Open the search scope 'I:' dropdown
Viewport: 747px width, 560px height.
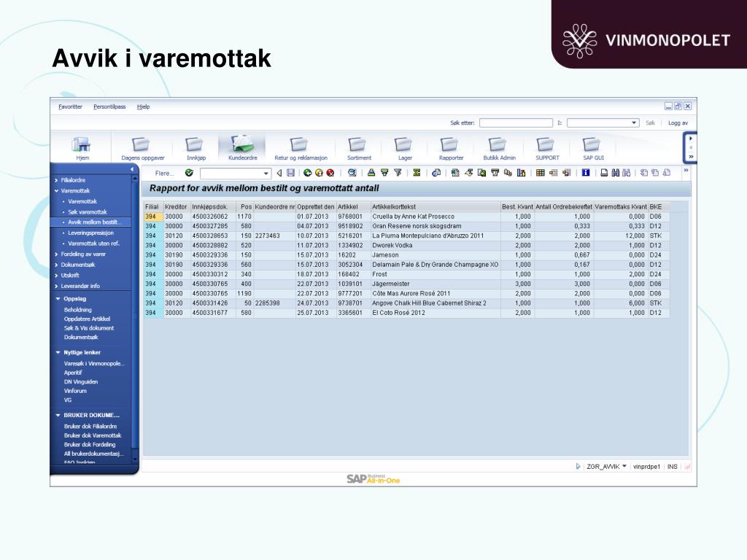tap(634, 122)
